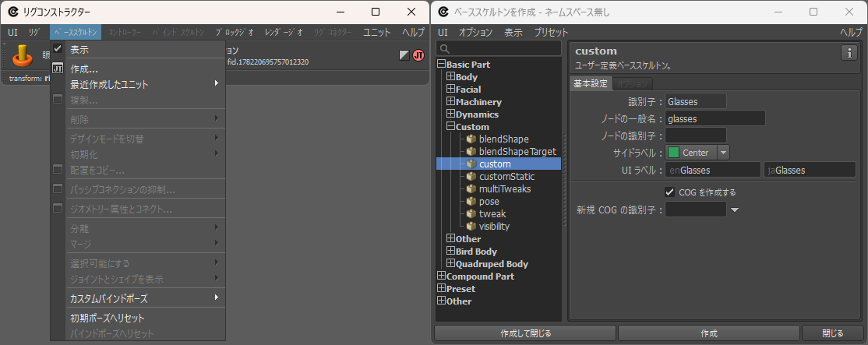Select the customStatic cube icon
The image size is (868, 345).
coord(471,176)
